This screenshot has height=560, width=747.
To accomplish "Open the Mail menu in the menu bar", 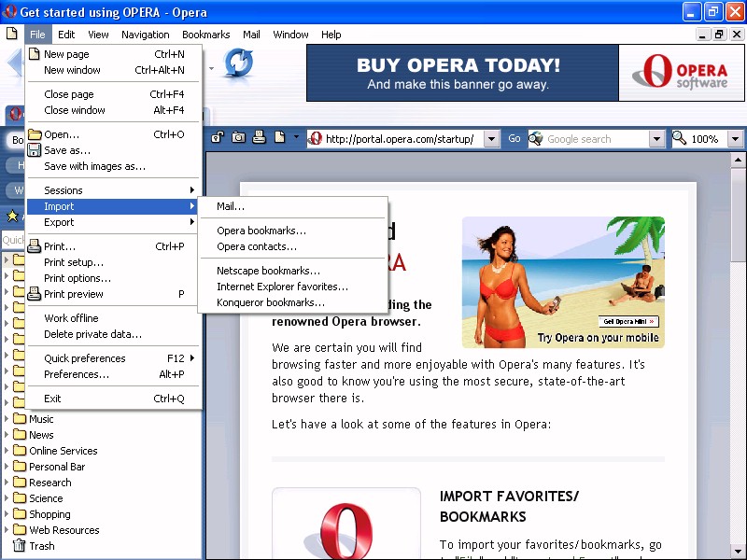I will 251,35.
